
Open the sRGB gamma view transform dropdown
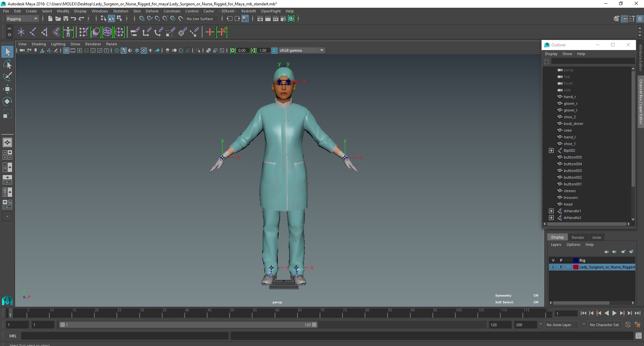302,50
